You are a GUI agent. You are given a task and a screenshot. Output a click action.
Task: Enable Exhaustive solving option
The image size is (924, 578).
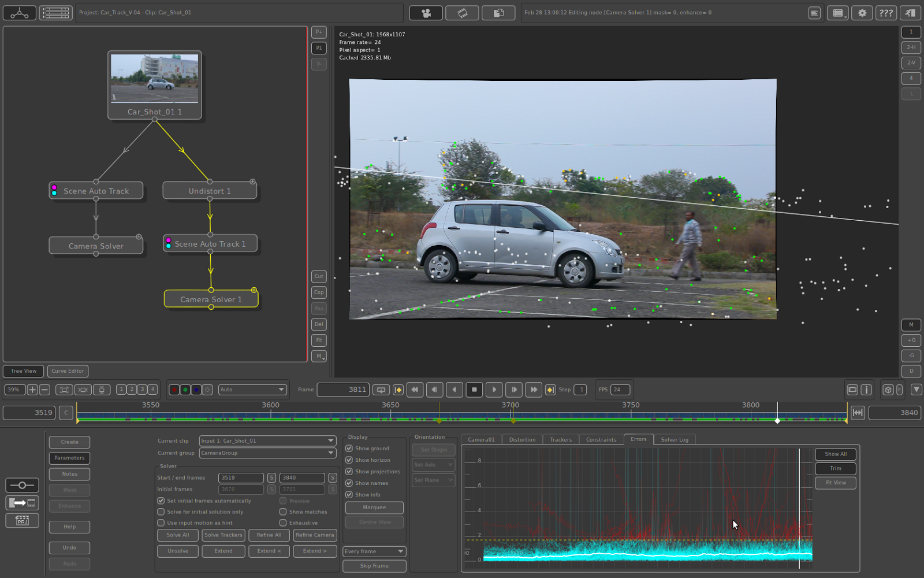click(283, 523)
